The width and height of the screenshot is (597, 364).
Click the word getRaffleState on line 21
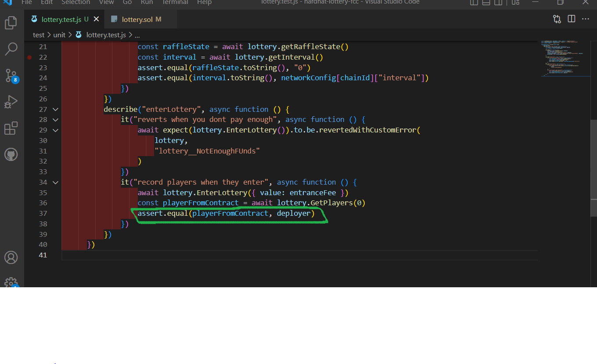[311, 47]
